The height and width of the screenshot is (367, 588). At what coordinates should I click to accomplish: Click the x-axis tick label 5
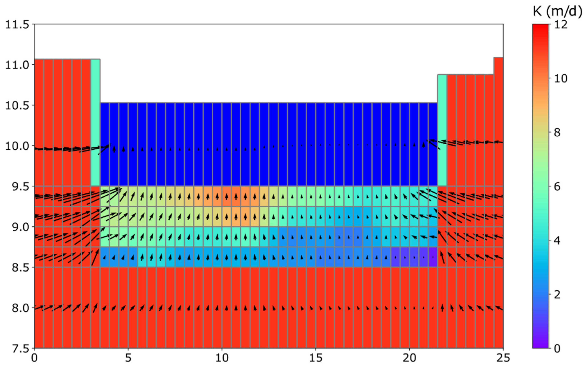point(128,358)
